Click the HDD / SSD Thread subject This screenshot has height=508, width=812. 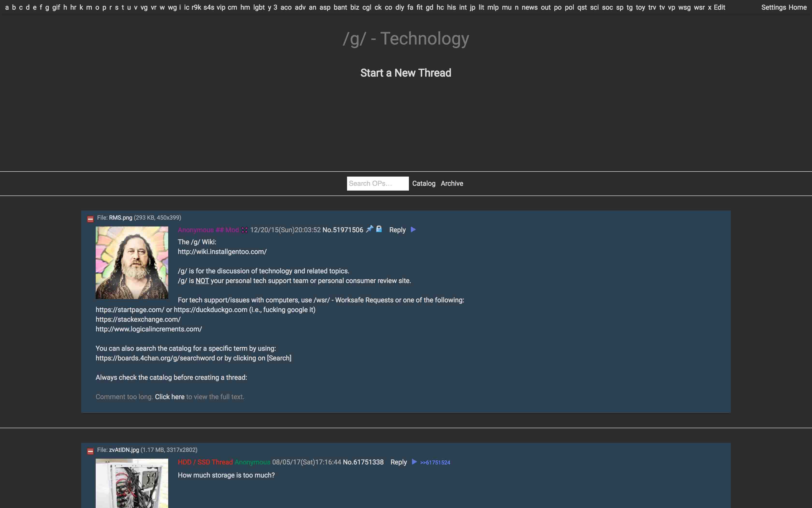tap(205, 462)
